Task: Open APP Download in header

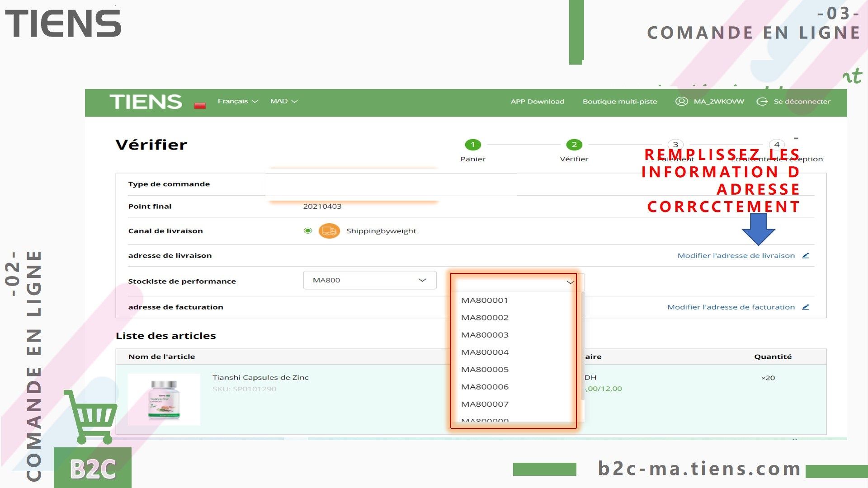Action: tap(537, 101)
